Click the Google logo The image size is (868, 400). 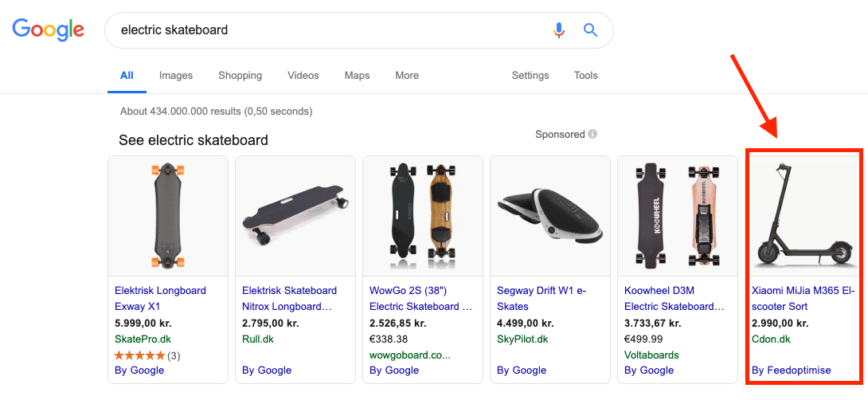point(48,29)
